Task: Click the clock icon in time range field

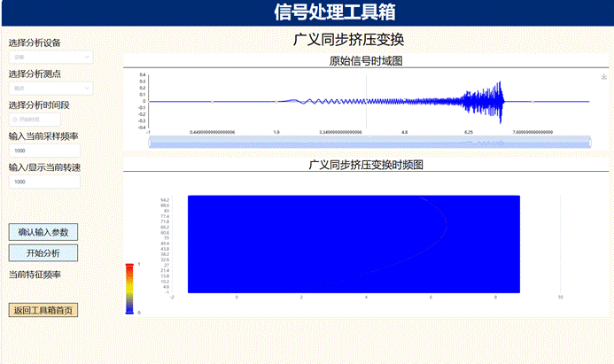Action: click(15, 120)
